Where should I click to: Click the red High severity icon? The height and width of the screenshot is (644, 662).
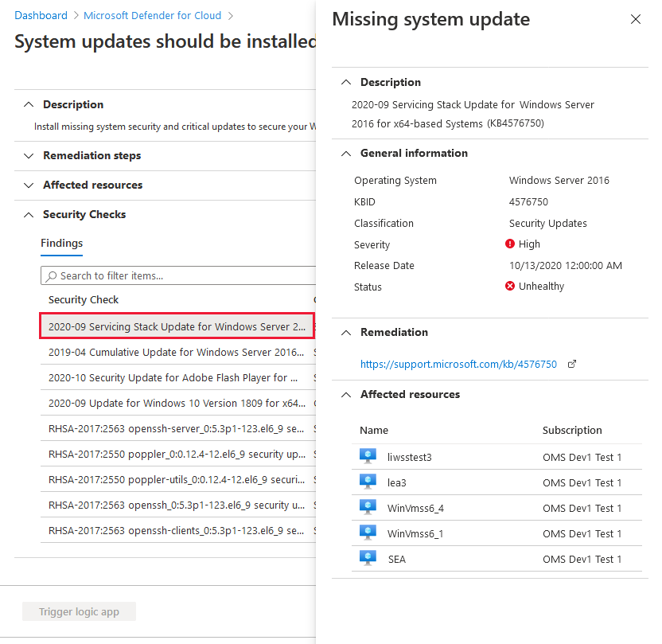coord(509,244)
